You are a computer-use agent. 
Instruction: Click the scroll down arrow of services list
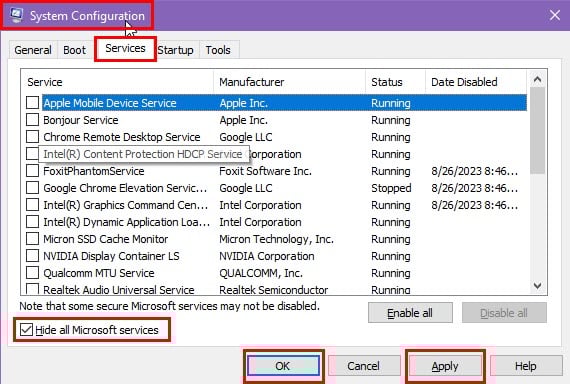[538, 286]
